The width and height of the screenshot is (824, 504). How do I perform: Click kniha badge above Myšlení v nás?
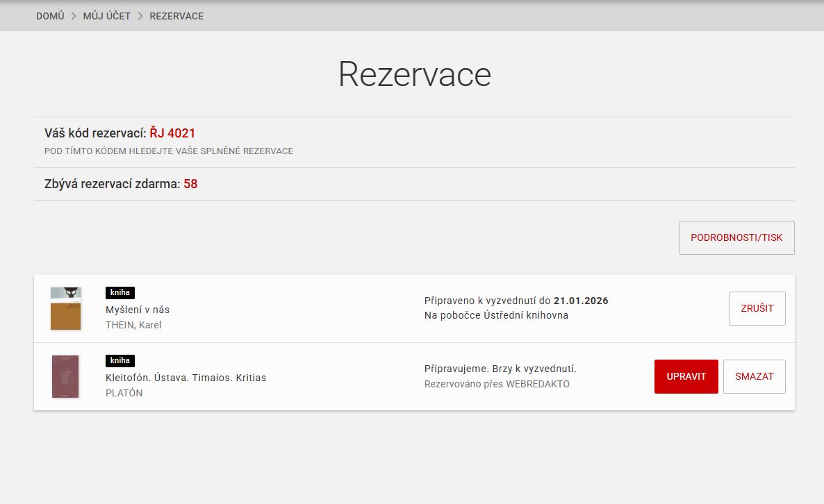tap(120, 293)
